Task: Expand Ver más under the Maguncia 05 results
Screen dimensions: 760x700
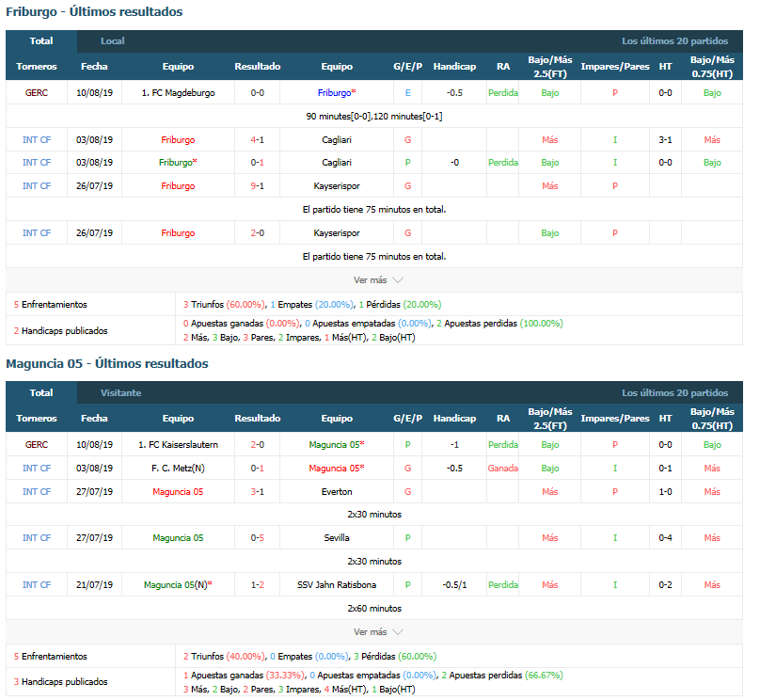Action: click(x=378, y=632)
